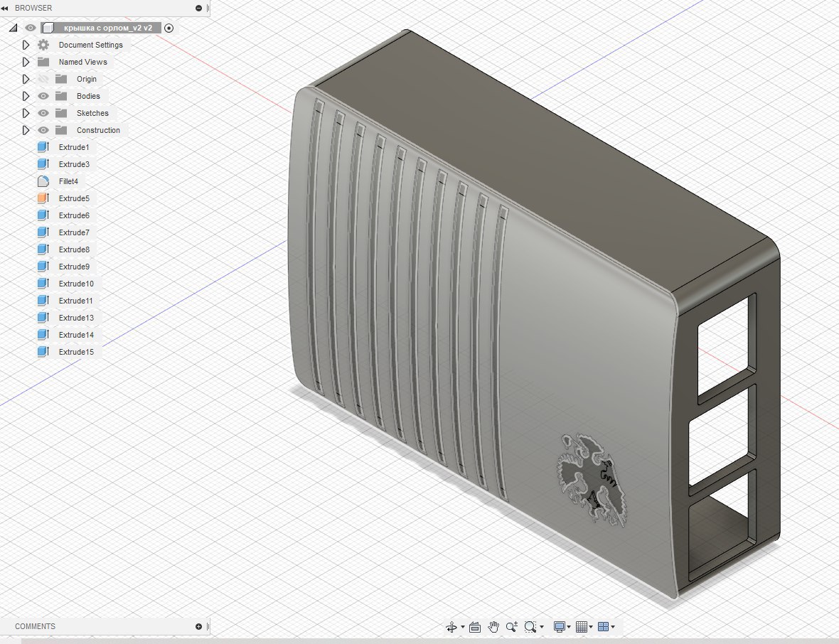Select the Orbit navigation tool
839x644 pixels.
pos(451,627)
